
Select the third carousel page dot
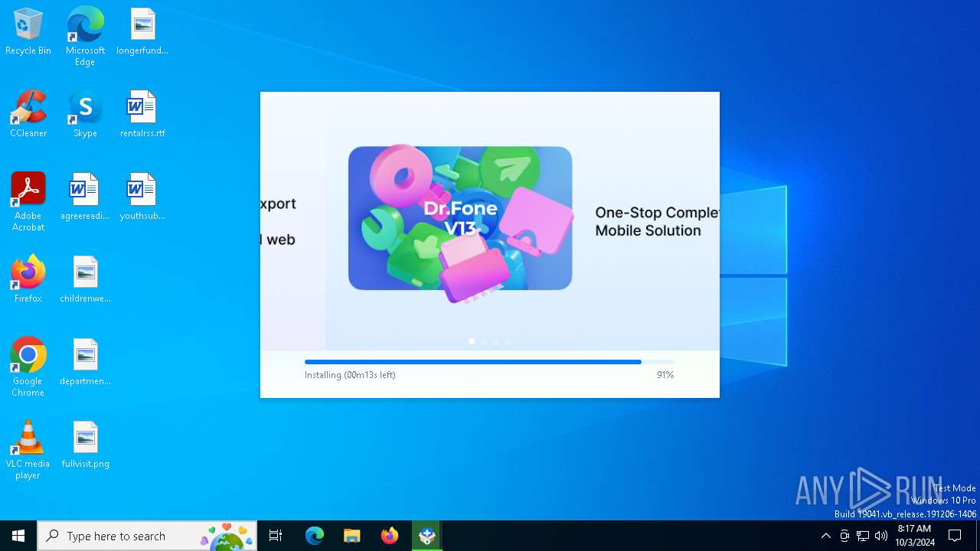coord(496,341)
